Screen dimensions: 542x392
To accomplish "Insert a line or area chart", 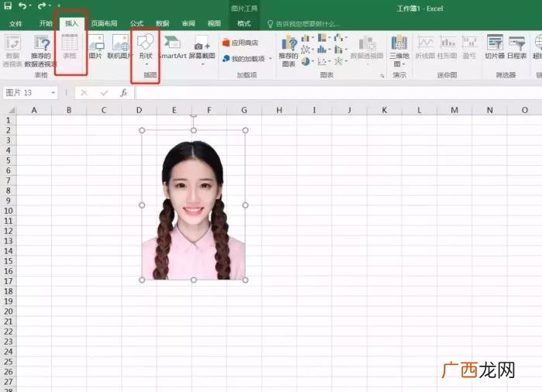I will 307,50.
